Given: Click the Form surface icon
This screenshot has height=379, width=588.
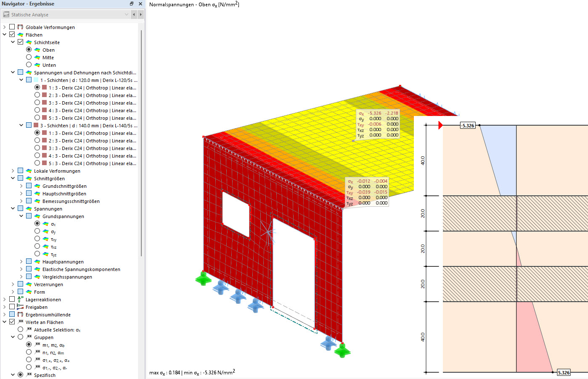Looking at the screenshot, I should [29, 292].
